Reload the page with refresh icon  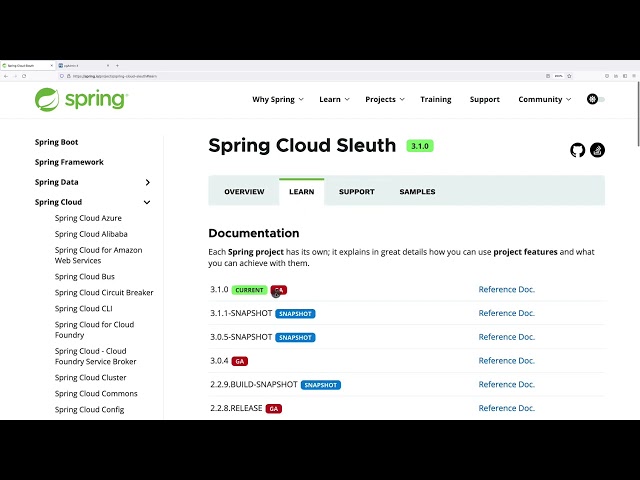click(x=24, y=76)
